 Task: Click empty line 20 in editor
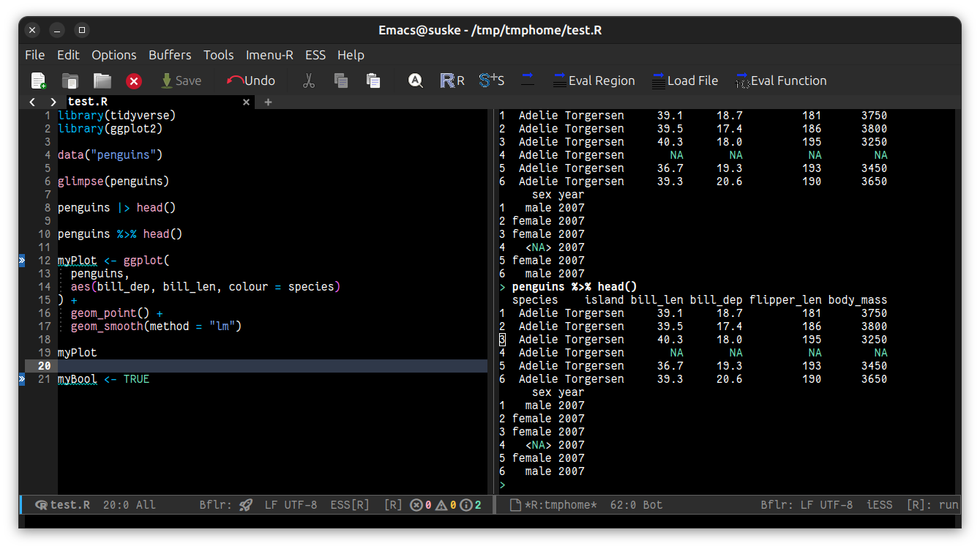point(272,366)
